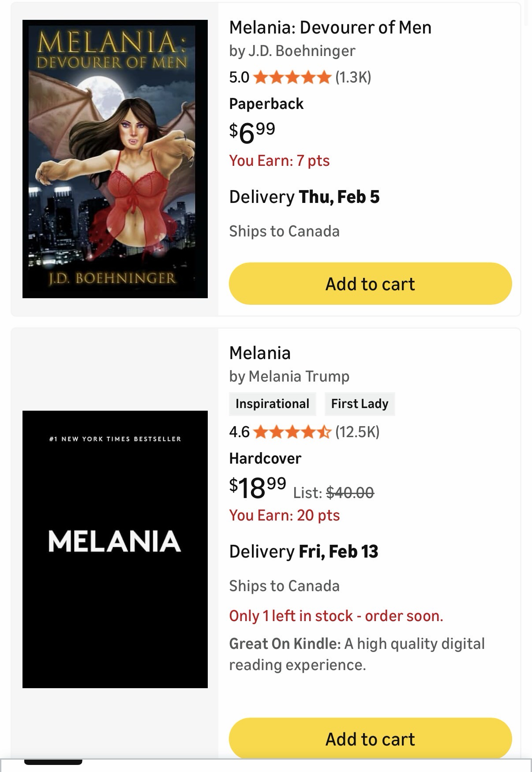The height and width of the screenshot is (772, 532).
Task: Click the $18.99 hardcover price
Action: click(258, 487)
